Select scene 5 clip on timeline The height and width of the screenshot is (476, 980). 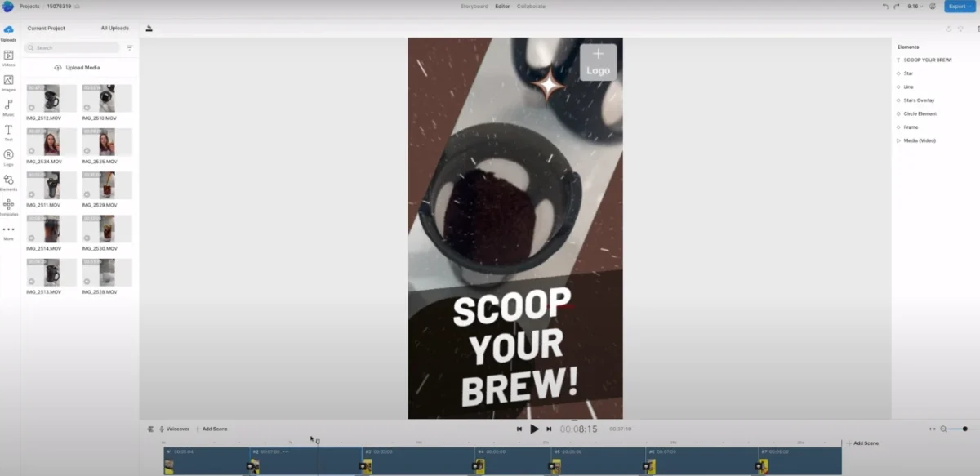pos(599,461)
